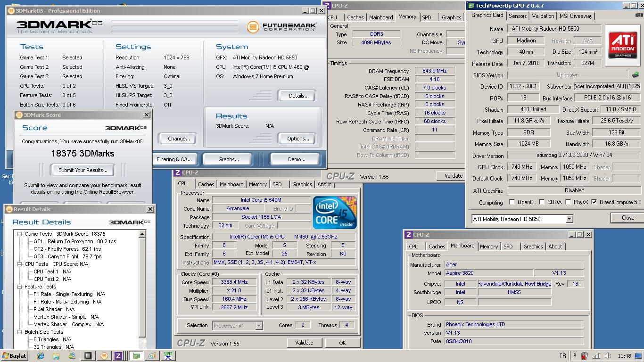The width and height of the screenshot is (644, 362).
Task: Click the 3DMark05 title bar orange icon
Action: [x=12, y=10]
